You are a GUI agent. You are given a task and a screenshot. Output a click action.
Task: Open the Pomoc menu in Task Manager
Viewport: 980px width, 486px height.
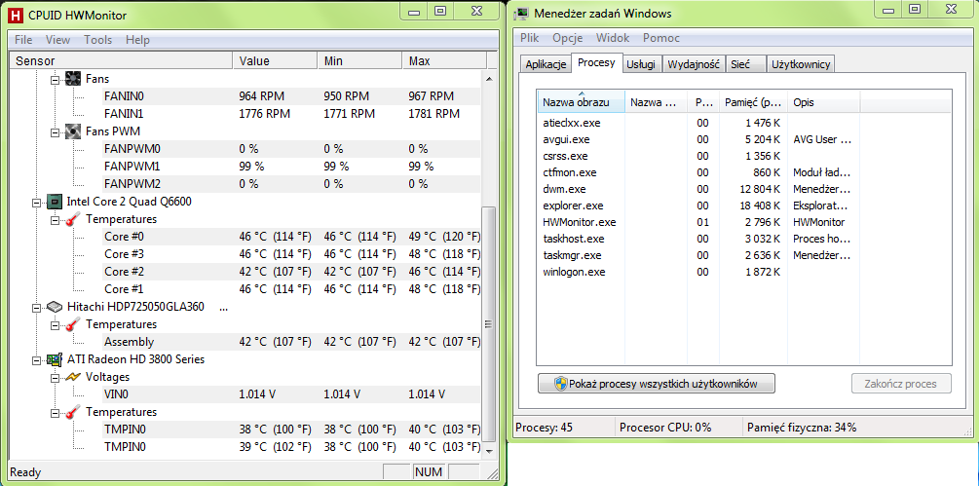pos(661,37)
